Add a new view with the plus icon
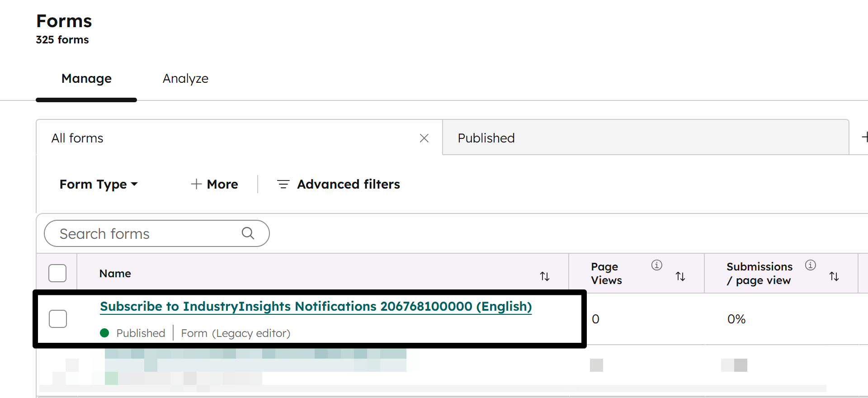The width and height of the screenshot is (868, 398). pos(865,137)
